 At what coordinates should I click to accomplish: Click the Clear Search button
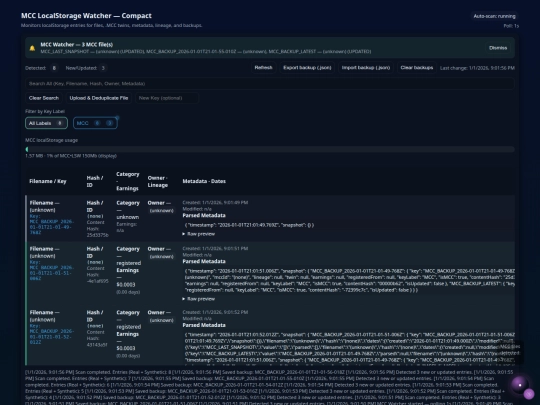point(44,98)
